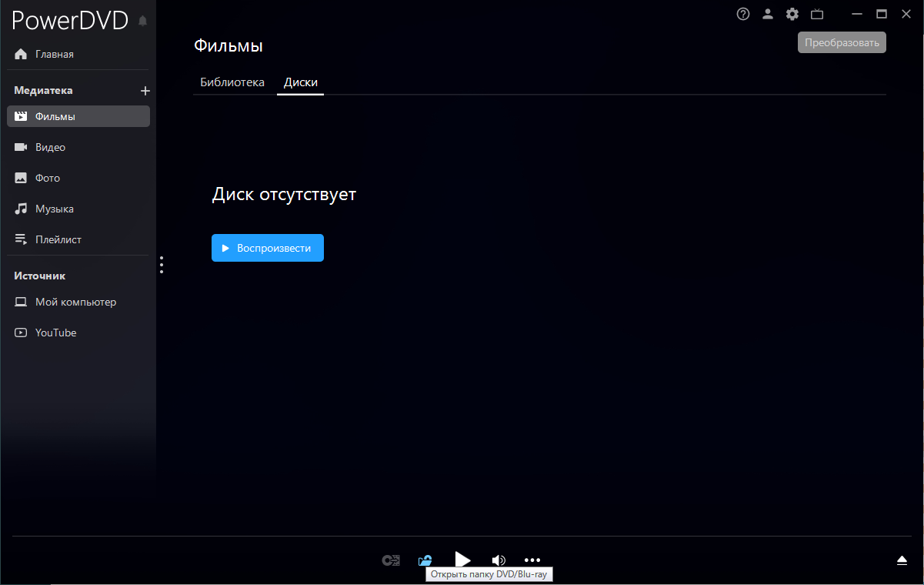Click the sidebar three-dot collapse handle
This screenshot has height=585, width=924.
click(162, 265)
